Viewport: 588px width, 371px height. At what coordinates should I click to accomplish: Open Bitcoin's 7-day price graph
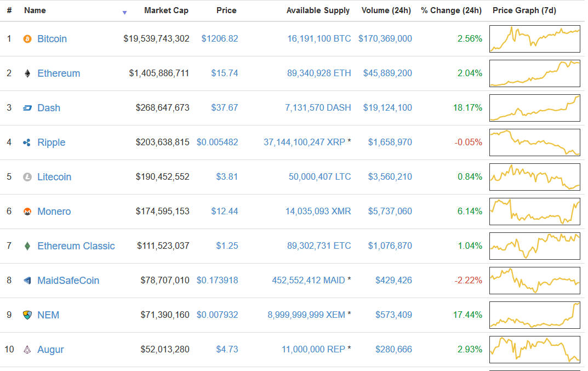(534, 39)
